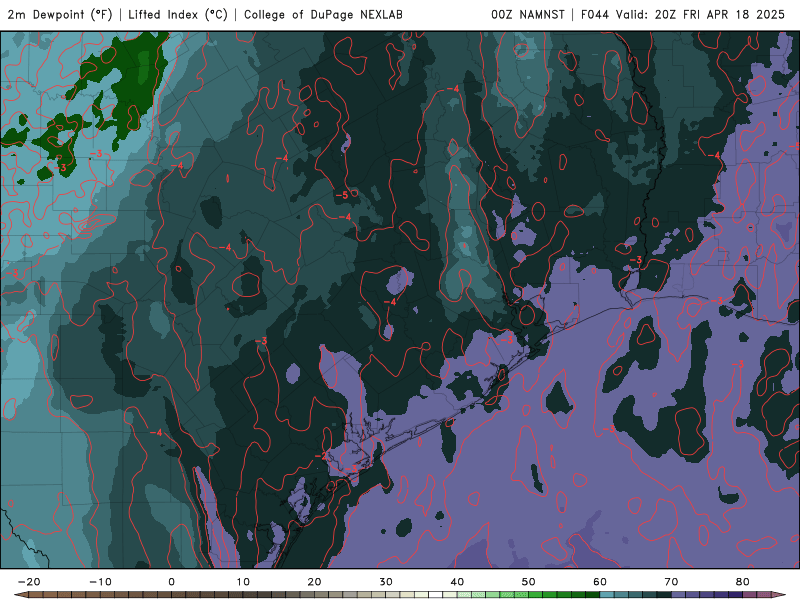This screenshot has height=600, width=800.
Task: Click the "00Z NAMNST" model run label
Action: [528, 14]
